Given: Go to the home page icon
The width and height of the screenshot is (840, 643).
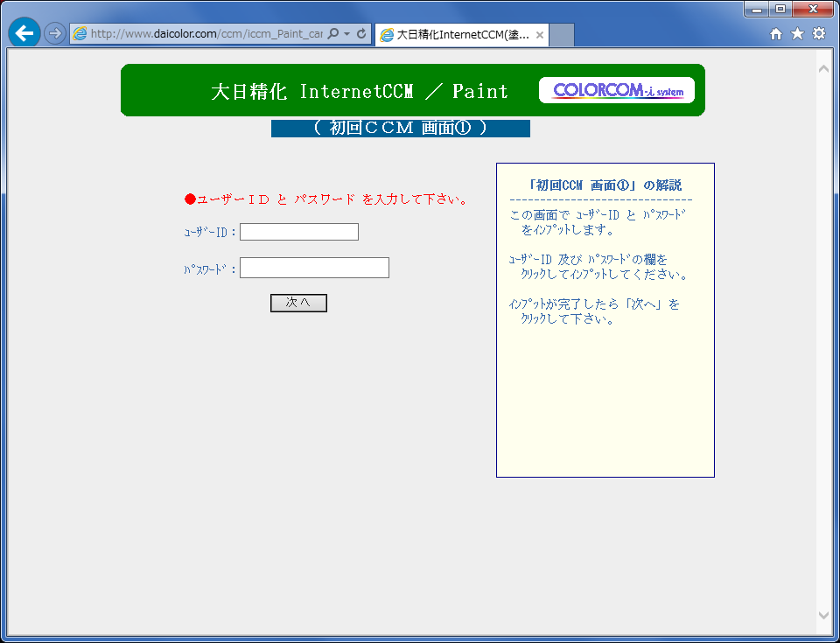Looking at the screenshot, I should pos(776,34).
